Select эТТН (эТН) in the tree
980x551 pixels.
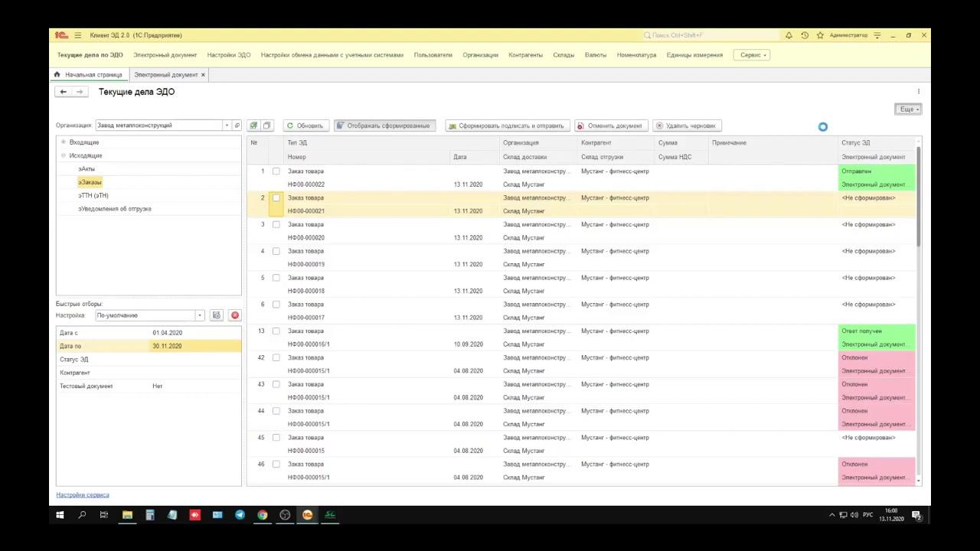[x=93, y=196]
